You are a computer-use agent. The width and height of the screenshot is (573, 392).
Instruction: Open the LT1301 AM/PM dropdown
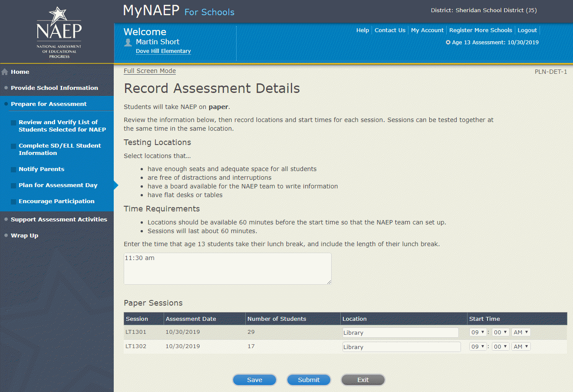pos(520,333)
